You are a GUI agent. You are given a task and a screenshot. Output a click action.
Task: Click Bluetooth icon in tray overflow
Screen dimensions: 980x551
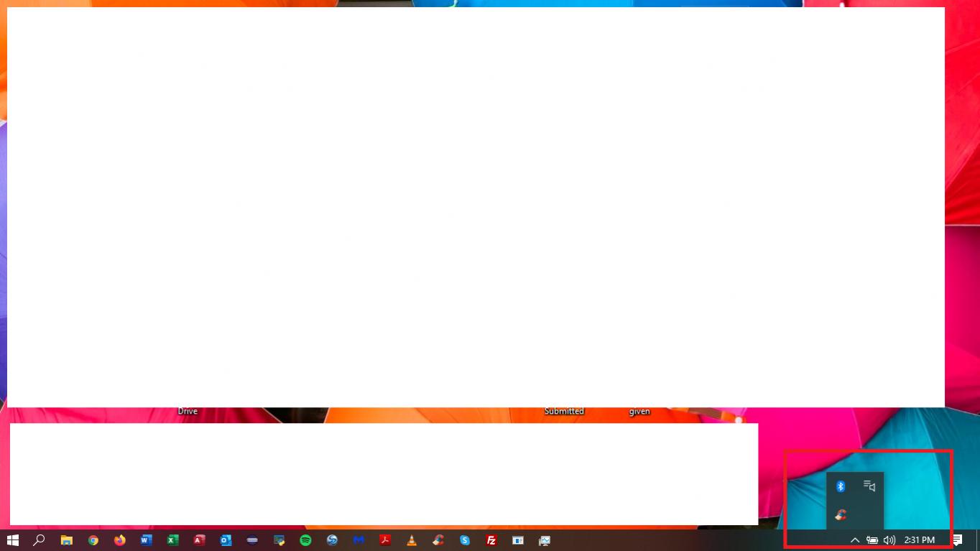(841, 486)
